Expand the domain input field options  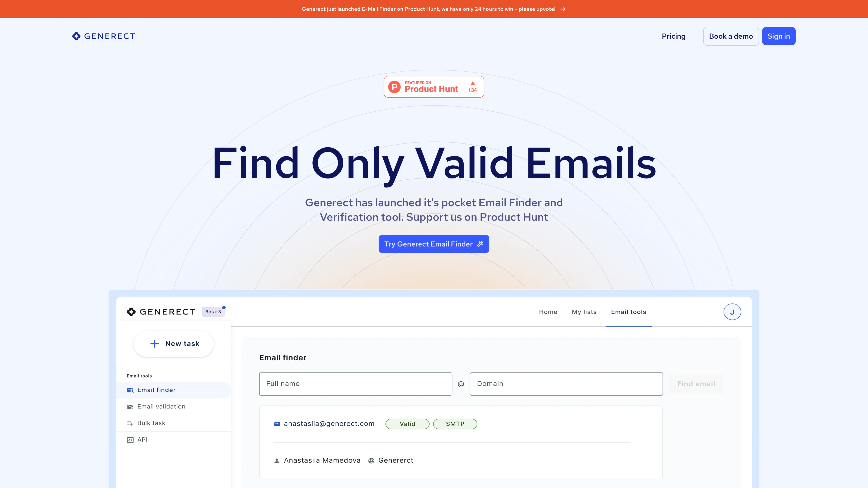(x=566, y=384)
